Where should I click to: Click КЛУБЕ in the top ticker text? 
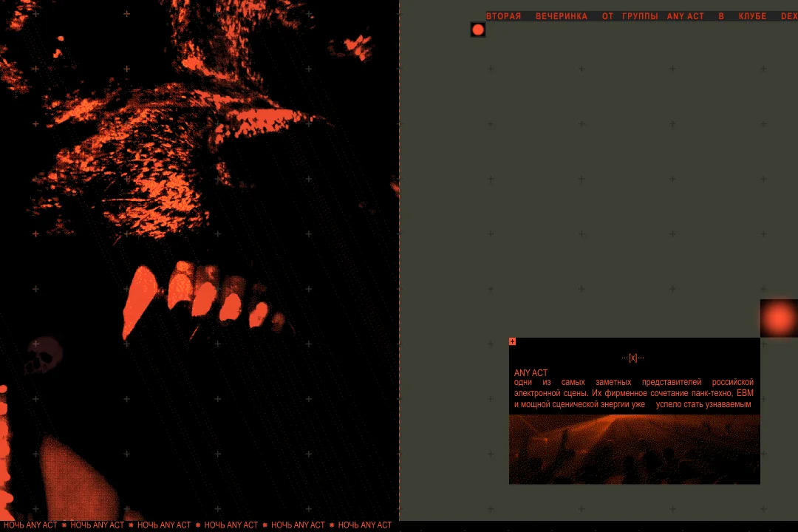point(752,16)
